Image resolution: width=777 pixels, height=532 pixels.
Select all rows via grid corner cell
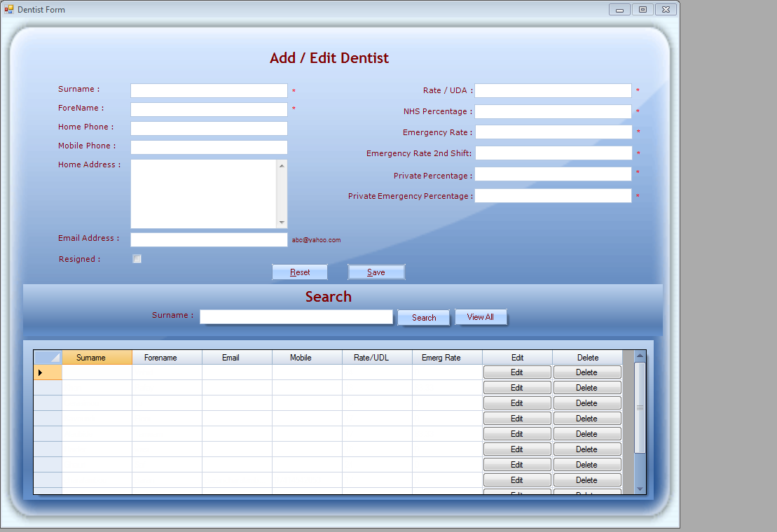coord(48,358)
